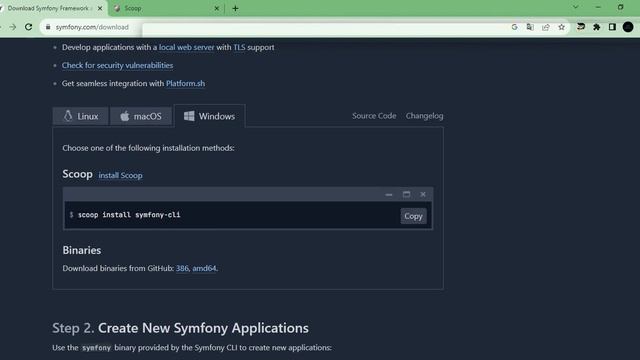Open the tab search chevron
This screenshot has height=360, width=640.
pyautogui.click(x=576, y=7)
